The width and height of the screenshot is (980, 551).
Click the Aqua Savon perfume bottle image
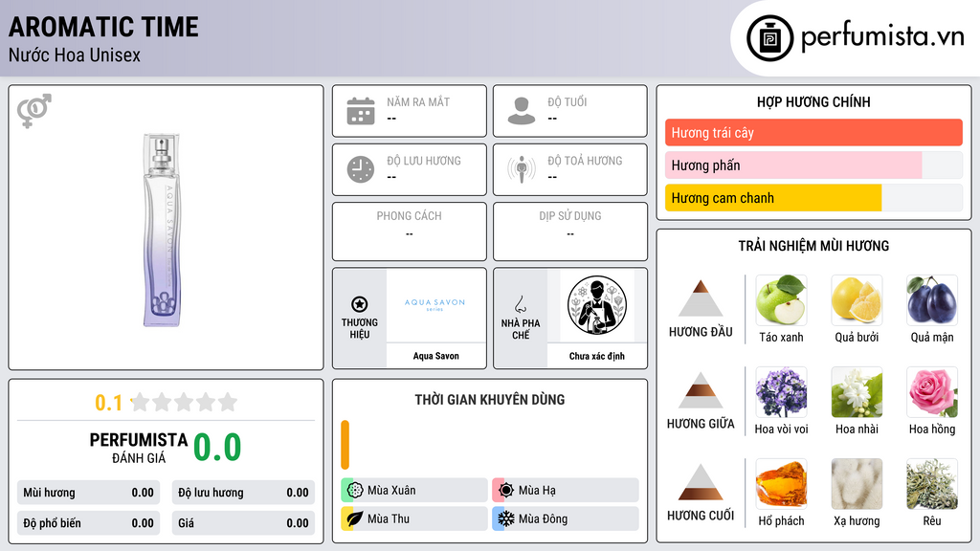point(162,230)
